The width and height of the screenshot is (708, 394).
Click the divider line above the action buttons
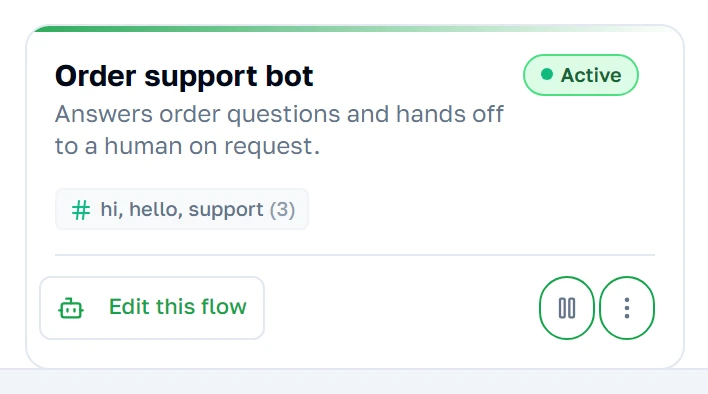tap(355, 255)
